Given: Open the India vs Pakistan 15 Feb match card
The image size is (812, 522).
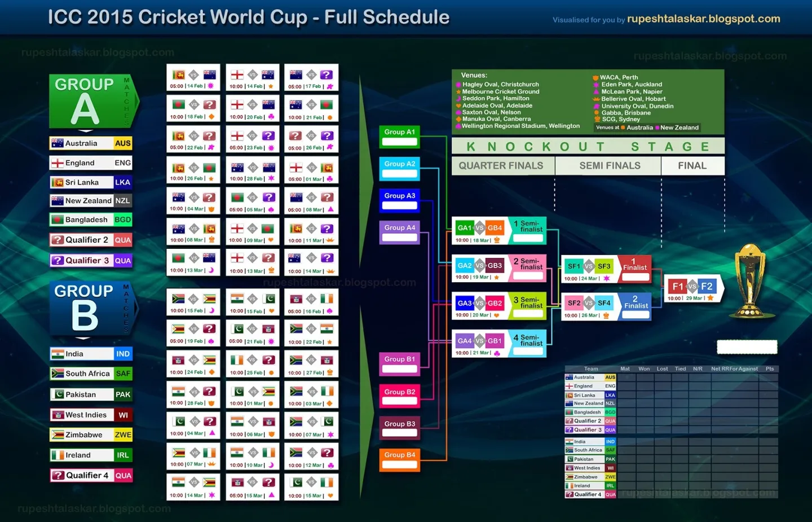Looking at the screenshot, I should 253,302.
